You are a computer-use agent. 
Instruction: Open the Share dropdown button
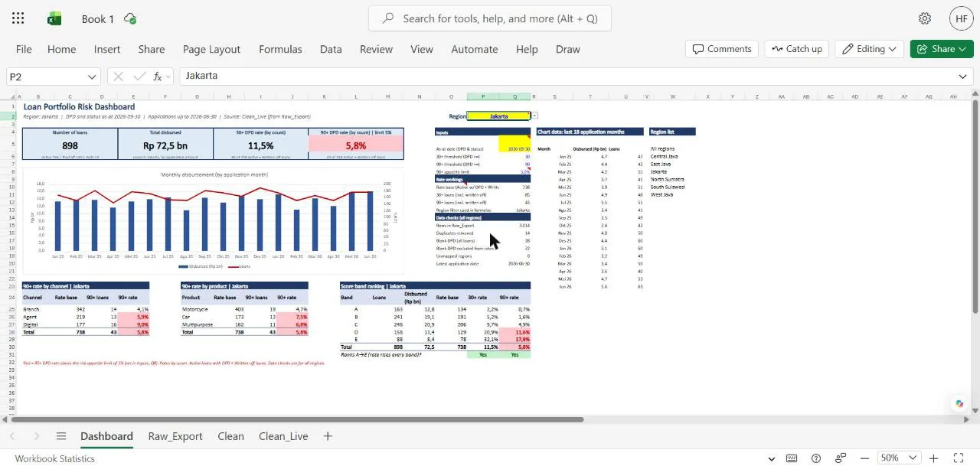(942, 49)
